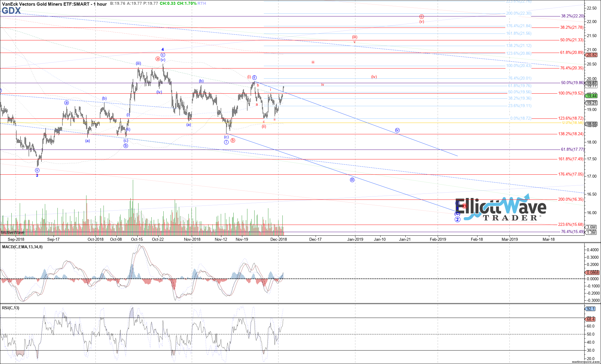The image size is (601, 364).
Task: Select the blue 76.4%(20.01) Fibonacci label
Action: 520,78
